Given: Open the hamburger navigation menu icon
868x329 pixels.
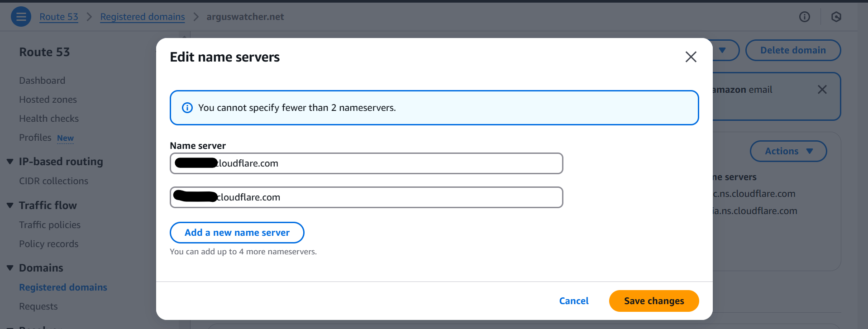Looking at the screenshot, I should [21, 17].
